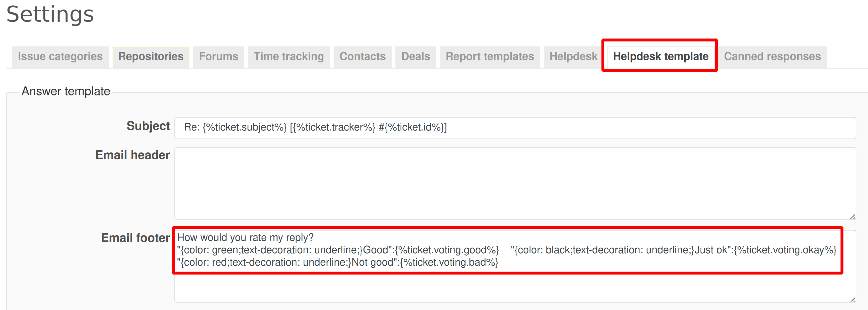Open the Helpdesk tab
This screenshot has width=868, height=310.
573,56
